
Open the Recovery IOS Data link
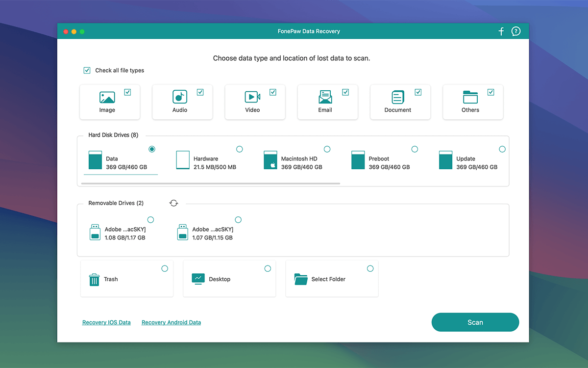[106, 322]
